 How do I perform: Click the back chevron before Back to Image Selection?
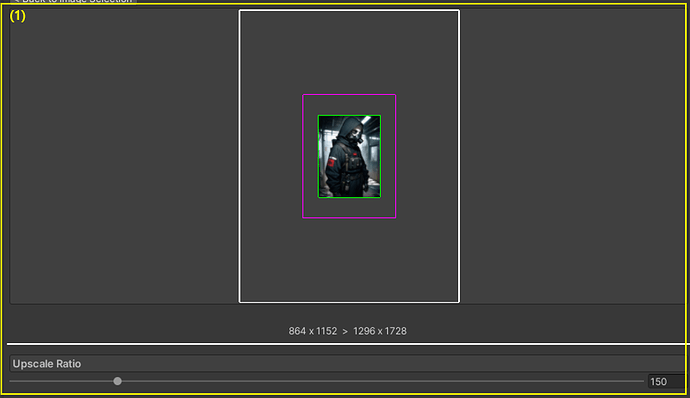(16, 1)
